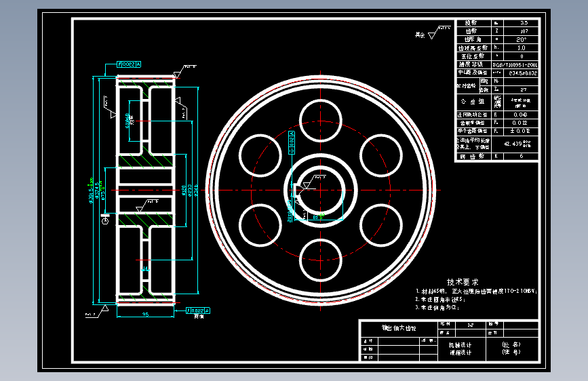
Task: Click the 1:2 scale value in title block
Action: click(x=470, y=325)
